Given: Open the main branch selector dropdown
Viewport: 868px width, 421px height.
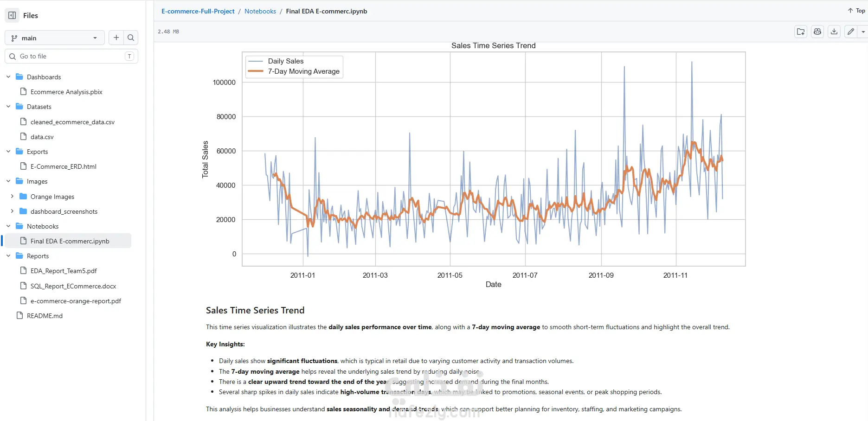Looking at the screenshot, I should click(x=54, y=38).
